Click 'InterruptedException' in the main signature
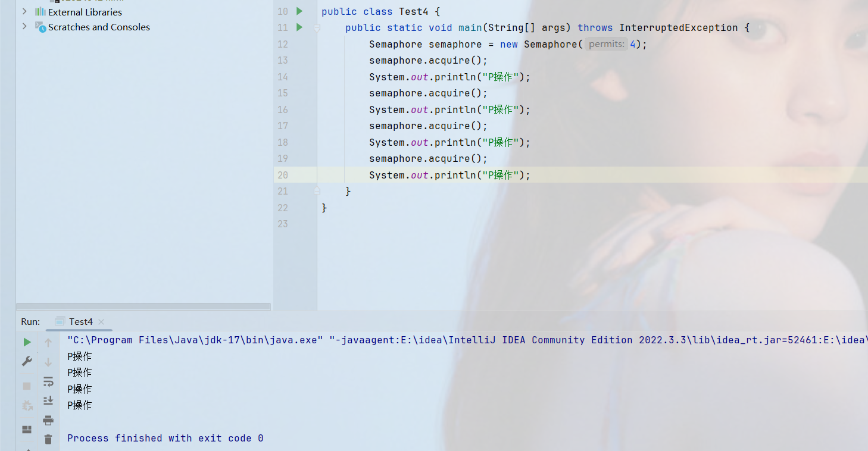Screen dimensions: 868x451 [x=679, y=27]
